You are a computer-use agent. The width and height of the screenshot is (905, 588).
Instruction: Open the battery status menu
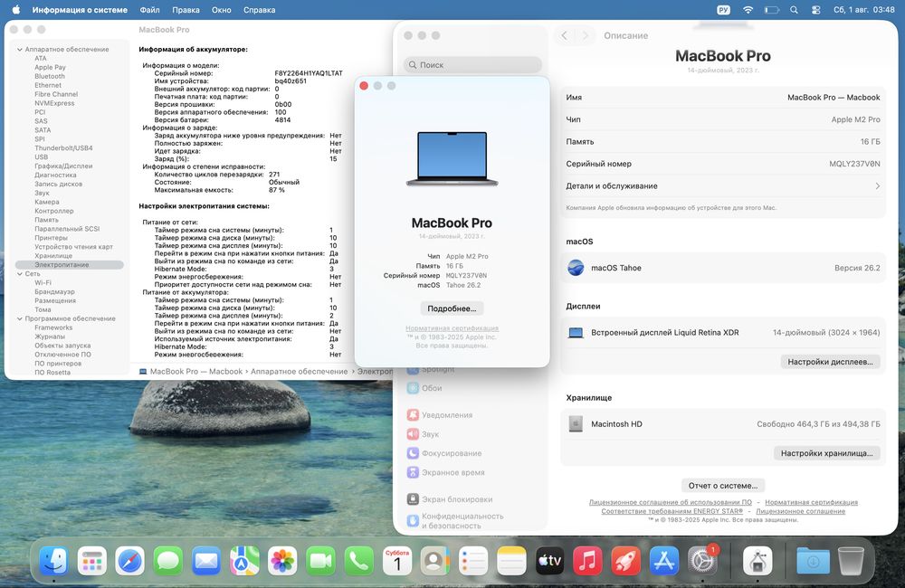click(772, 10)
